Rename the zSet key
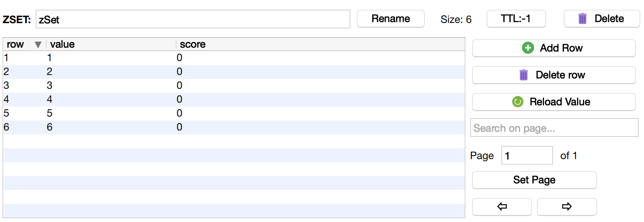 pyautogui.click(x=390, y=19)
